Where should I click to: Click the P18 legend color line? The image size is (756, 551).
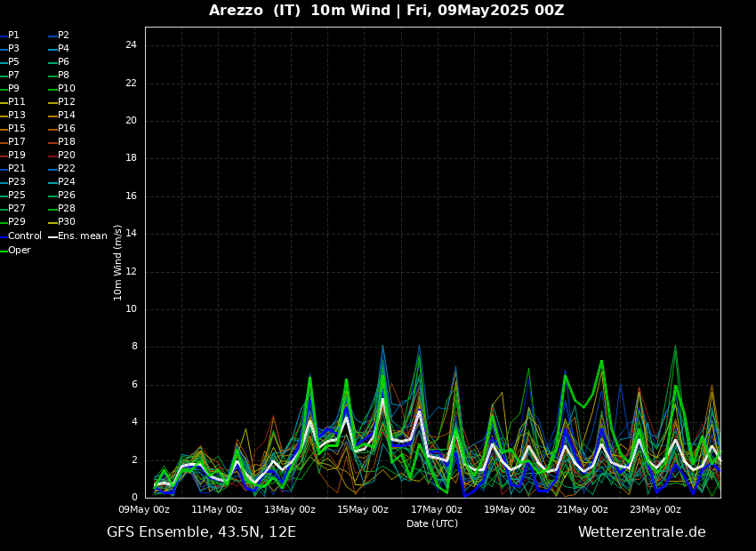tap(52, 142)
